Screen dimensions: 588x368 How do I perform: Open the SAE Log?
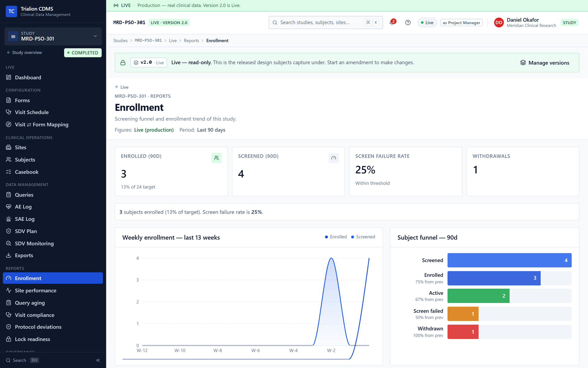click(x=53, y=219)
